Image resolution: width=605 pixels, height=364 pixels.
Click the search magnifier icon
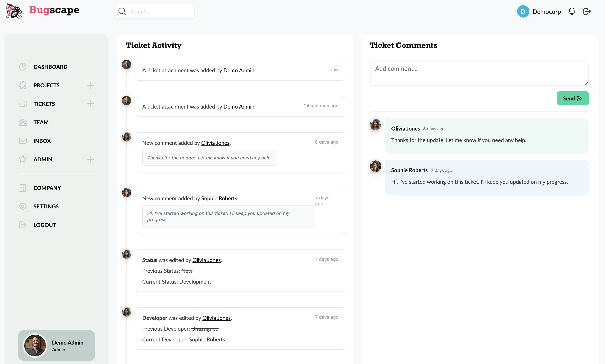[x=122, y=12]
